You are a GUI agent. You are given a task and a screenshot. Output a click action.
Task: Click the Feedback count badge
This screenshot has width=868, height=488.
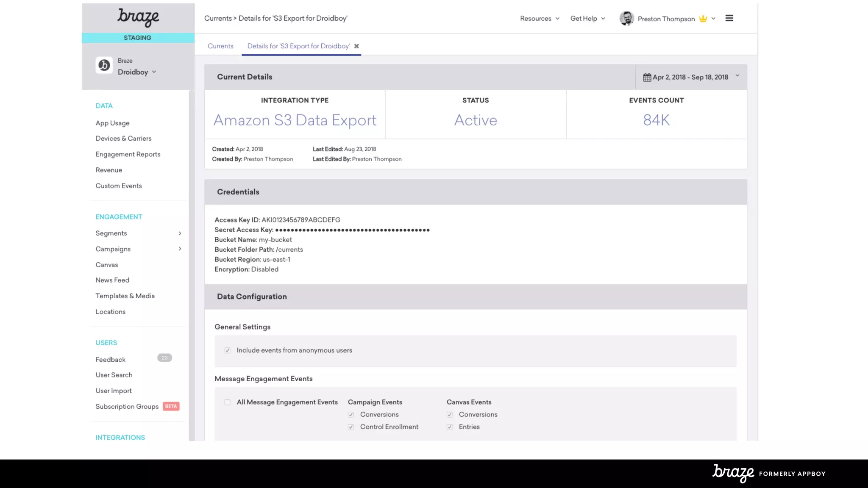click(x=164, y=358)
